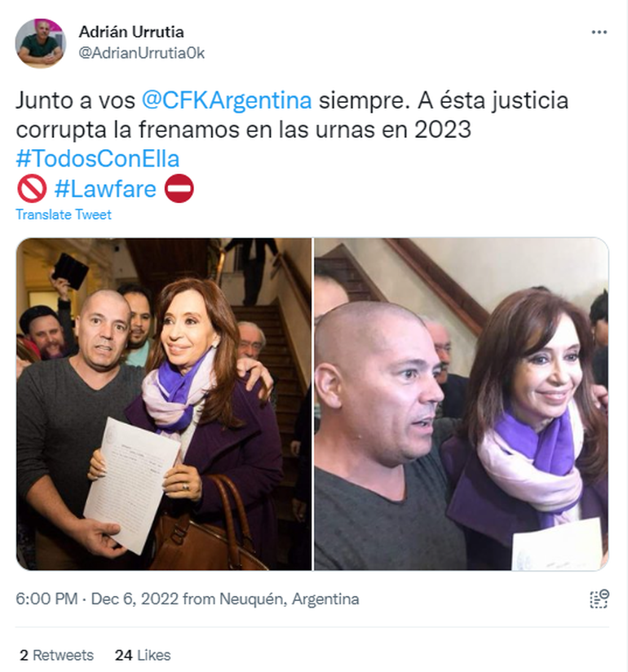Click Adrián Urrutia's profile avatar
628x672 pixels.
click(x=40, y=43)
